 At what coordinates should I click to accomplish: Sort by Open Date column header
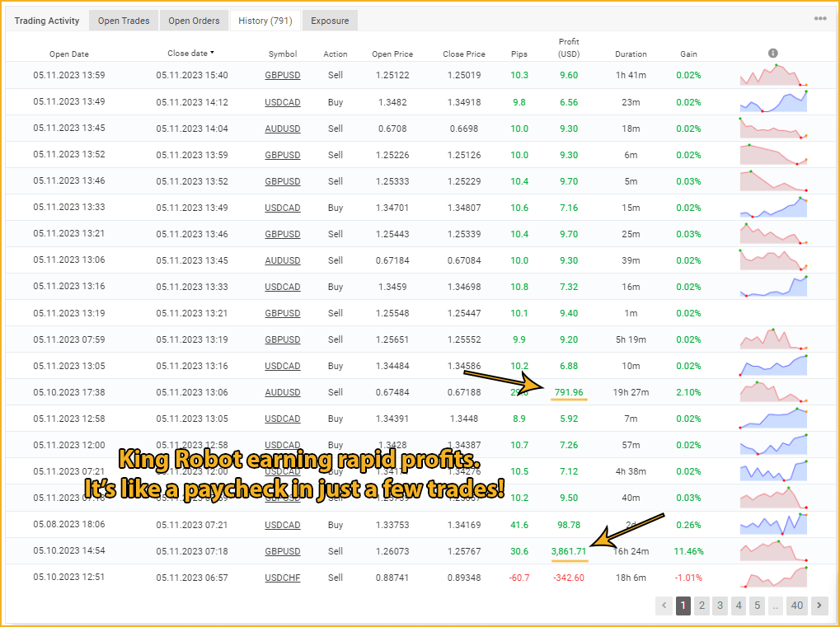click(69, 54)
